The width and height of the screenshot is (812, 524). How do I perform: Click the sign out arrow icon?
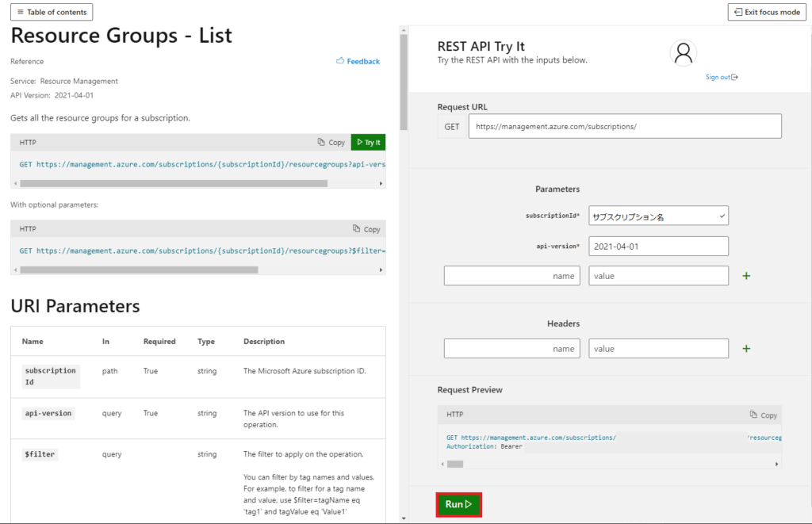[x=733, y=77]
